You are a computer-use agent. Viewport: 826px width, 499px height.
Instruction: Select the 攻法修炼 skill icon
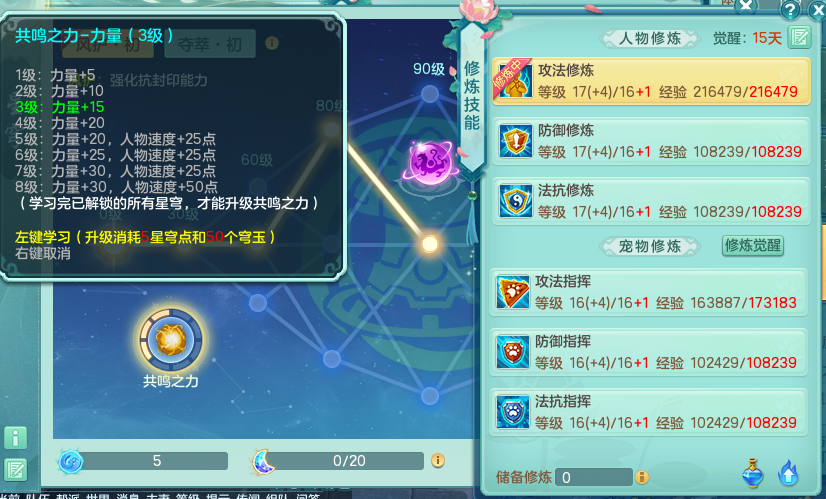click(x=515, y=82)
